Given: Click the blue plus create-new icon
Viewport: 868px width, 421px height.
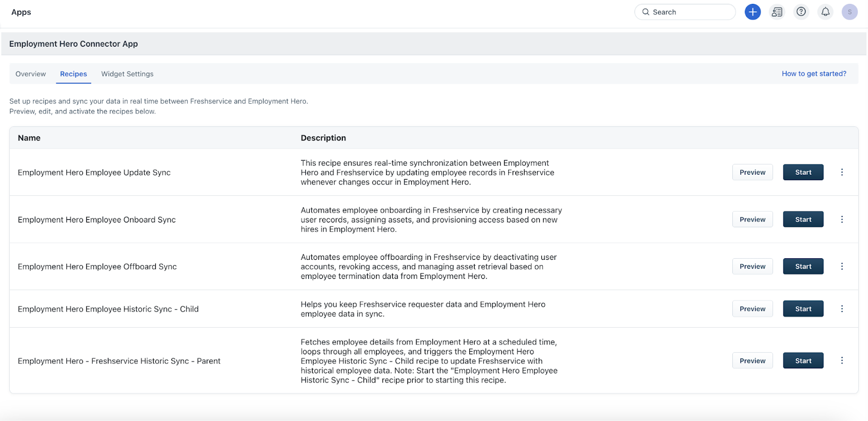Looking at the screenshot, I should (752, 12).
